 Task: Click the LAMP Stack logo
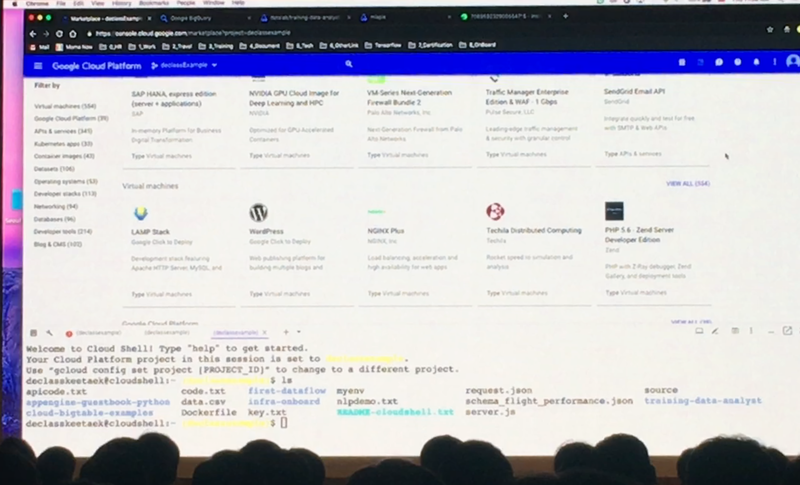tap(141, 213)
